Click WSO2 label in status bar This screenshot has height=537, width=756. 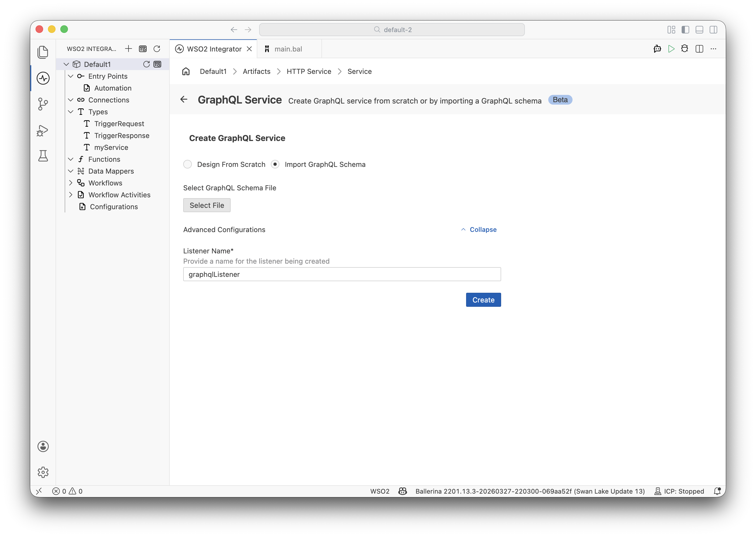(x=380, y=491)
